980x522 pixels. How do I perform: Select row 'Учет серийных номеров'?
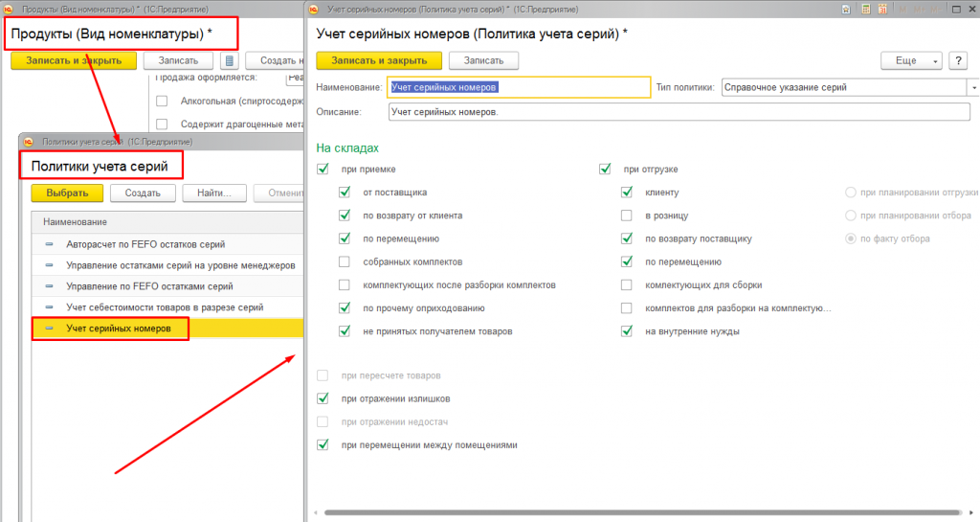tap(167, 329)
